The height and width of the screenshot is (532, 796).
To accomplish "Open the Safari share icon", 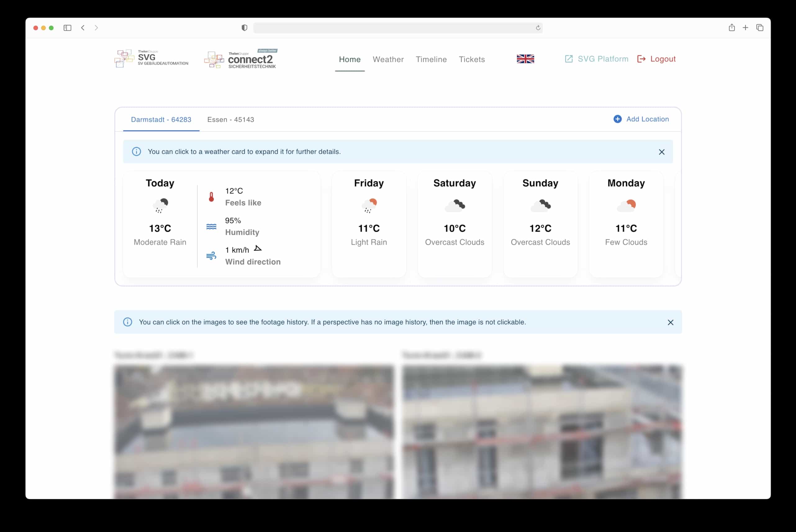I will point(732,28).
